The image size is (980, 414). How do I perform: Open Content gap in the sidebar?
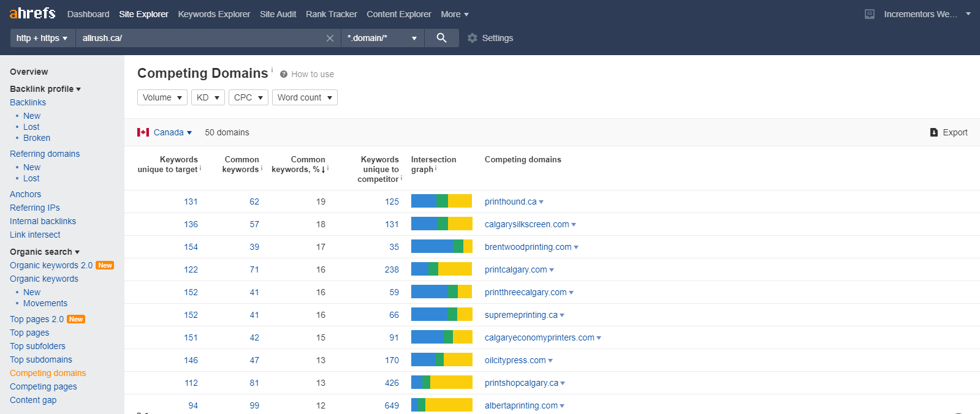(33, 400)
